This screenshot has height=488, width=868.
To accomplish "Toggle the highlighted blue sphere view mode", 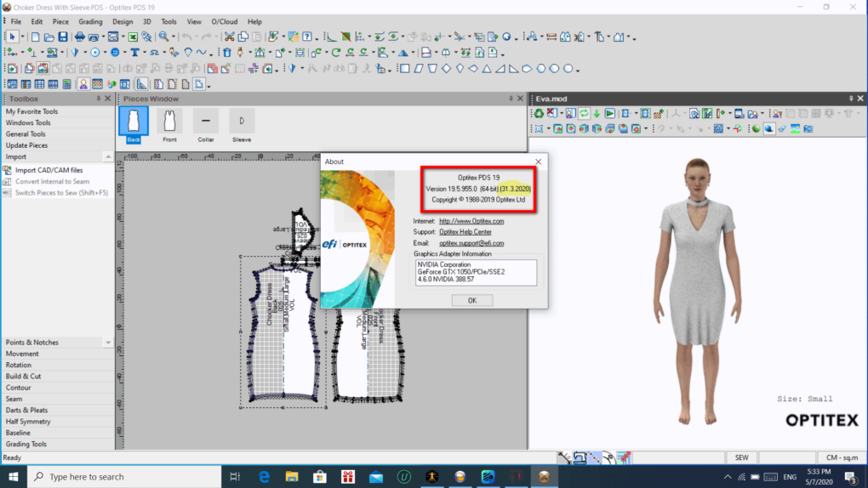I will click(769, 129).
